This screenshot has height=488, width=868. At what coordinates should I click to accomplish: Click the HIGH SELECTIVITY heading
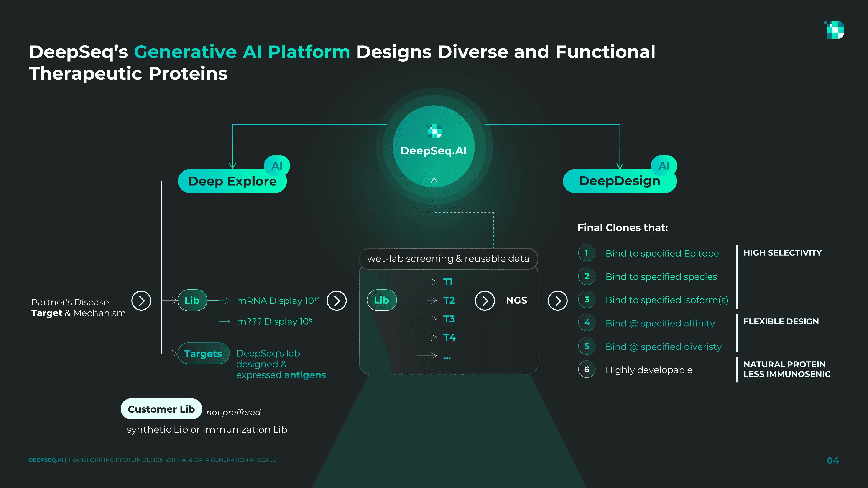[783, 253]
